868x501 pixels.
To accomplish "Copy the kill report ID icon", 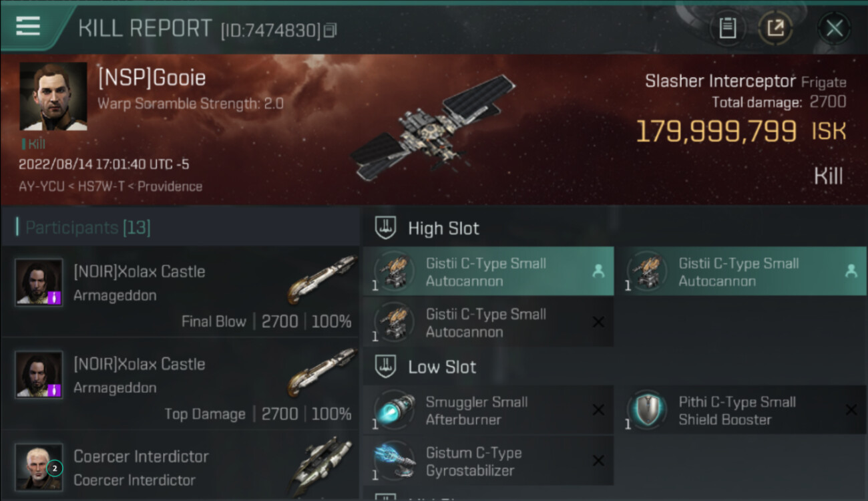I will [330, 30].
